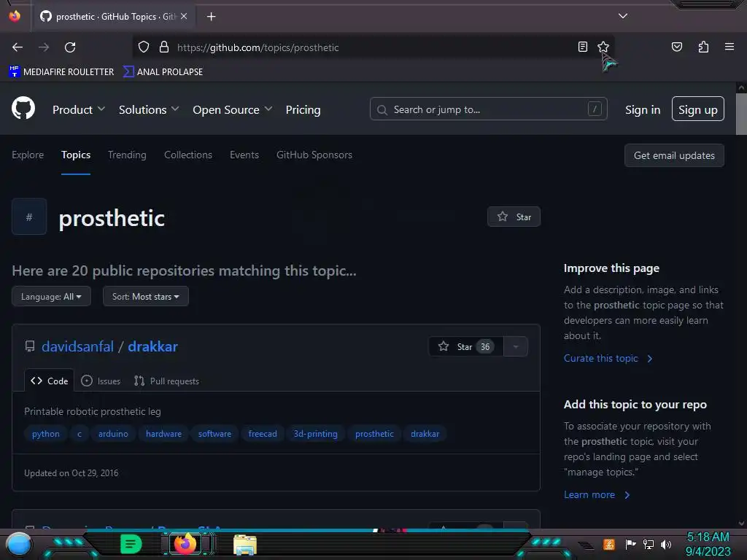
Task: Open the davidsanfal user profile link
Action: pyautogui.click(x=77, y=346)
